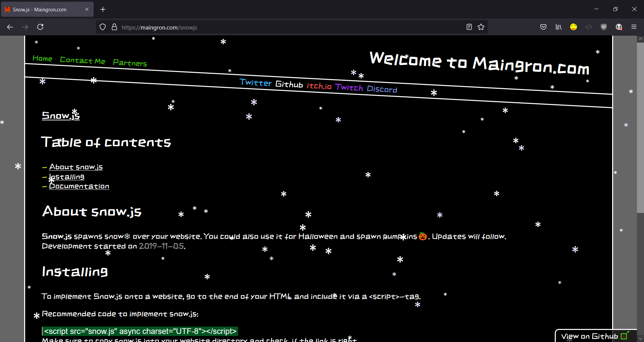Minimize the browser window
The image size is (644, 342).
click(x=596, y=9)
